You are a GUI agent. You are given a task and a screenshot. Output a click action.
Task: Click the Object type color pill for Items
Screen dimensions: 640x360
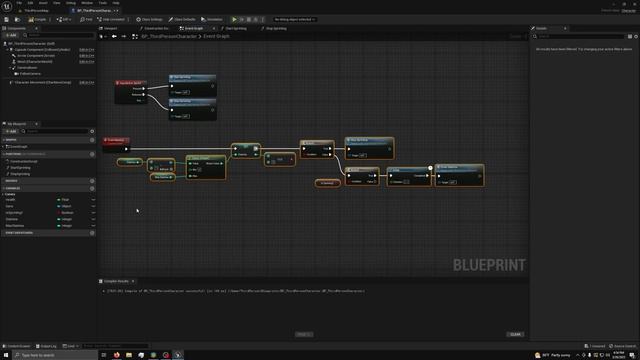pyautogui.click(x=59, y=206)
